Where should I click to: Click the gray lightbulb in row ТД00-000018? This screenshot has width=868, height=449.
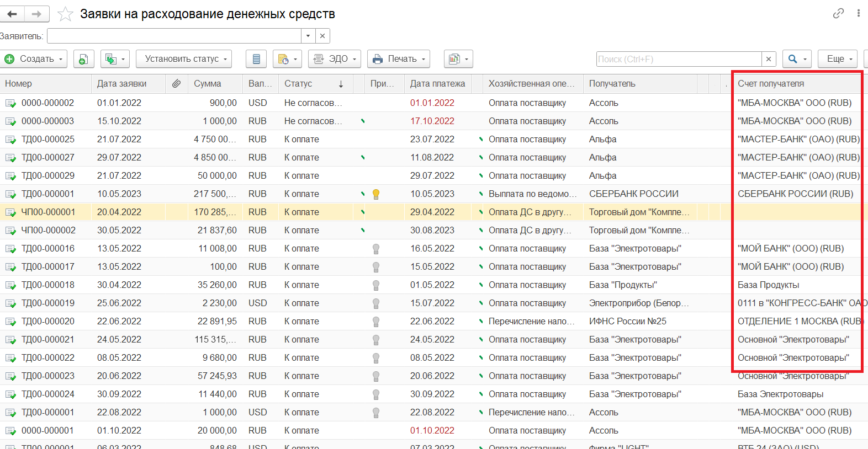[x=376, y=285]
